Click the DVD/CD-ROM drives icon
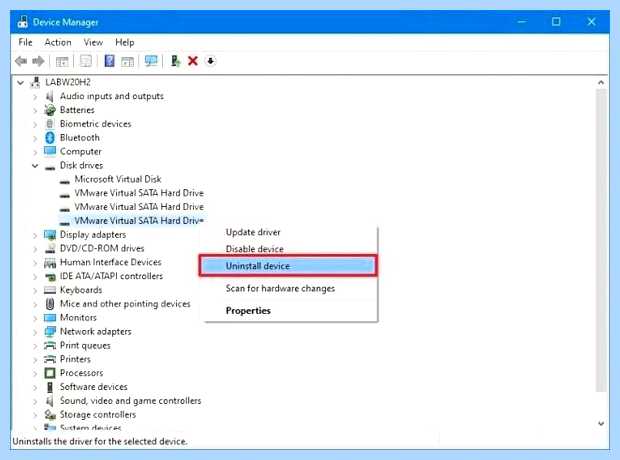The image size is (620, 460). coord(50,248)
